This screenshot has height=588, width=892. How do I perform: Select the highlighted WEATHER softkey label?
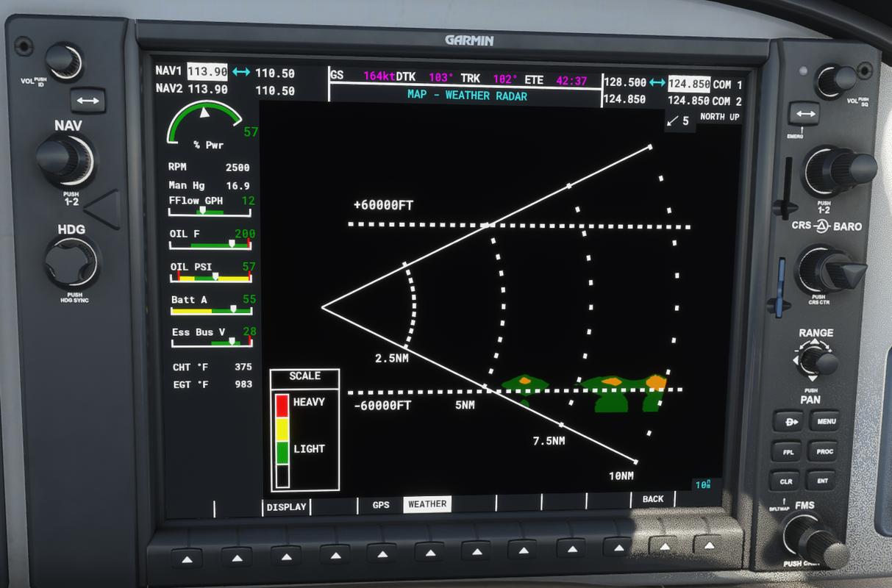click(427, 504)
